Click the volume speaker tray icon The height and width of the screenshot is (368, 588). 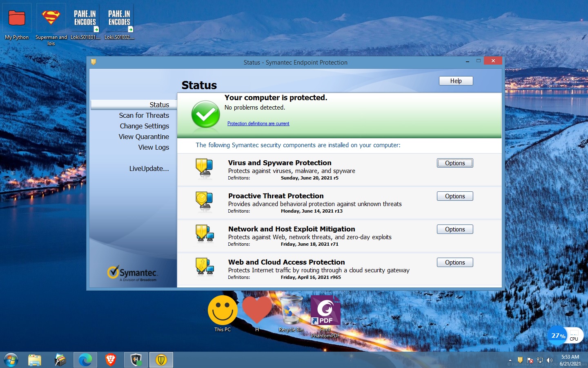click(550, 360)
